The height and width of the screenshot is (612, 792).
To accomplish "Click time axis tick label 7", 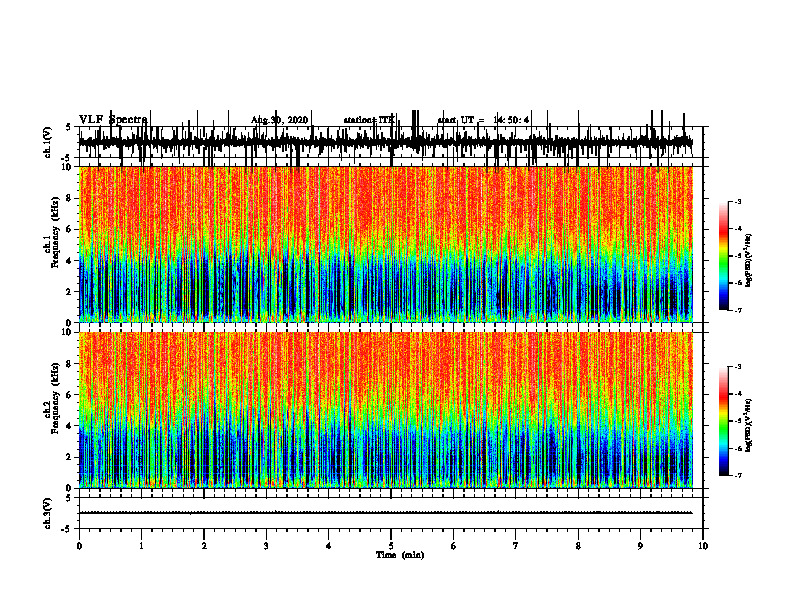I will pos(516,546).
